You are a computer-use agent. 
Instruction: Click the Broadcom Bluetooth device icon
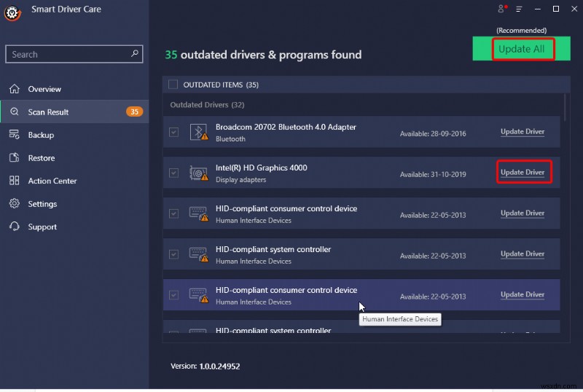(x=198, y=132)
